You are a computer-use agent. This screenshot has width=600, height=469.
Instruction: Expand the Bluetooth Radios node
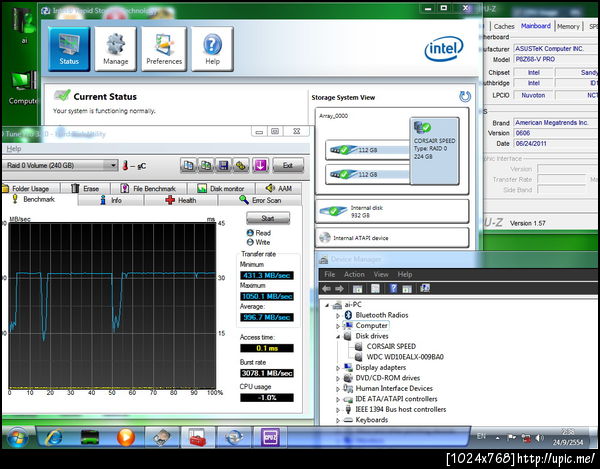pyautogui.click(x=338, y=315)
